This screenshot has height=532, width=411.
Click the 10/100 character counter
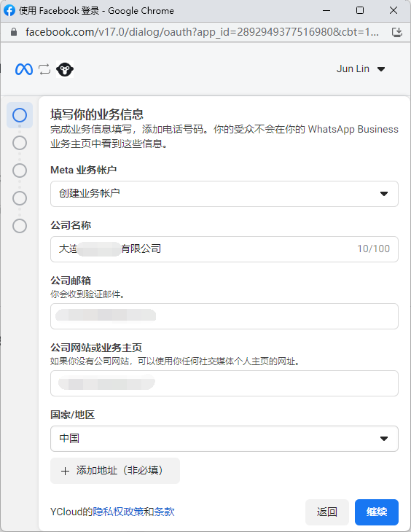point(373,249)
